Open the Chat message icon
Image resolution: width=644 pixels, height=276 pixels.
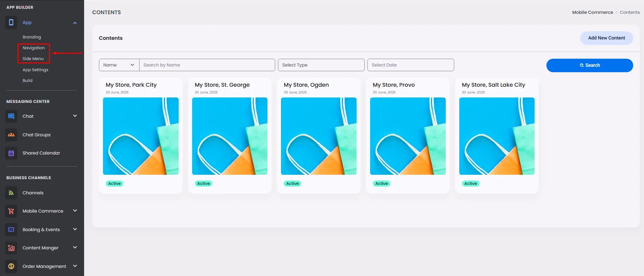[x=11, y=116]
